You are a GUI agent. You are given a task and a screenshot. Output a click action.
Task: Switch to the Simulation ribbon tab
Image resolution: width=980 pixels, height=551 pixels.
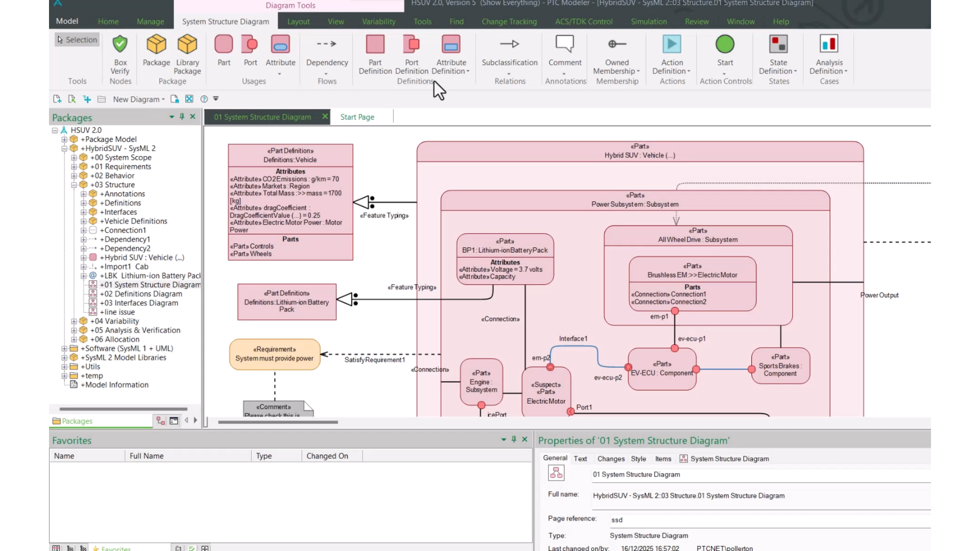pos(649,21)
